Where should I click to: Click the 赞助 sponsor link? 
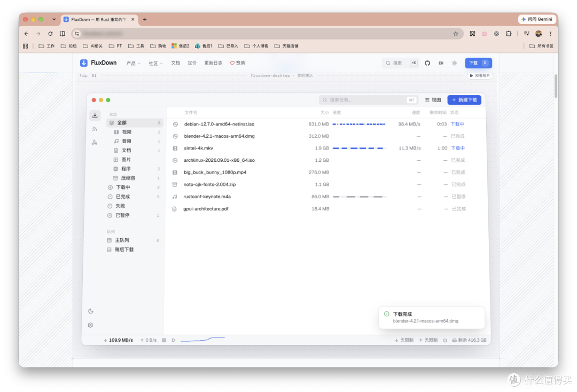[237, 63]
